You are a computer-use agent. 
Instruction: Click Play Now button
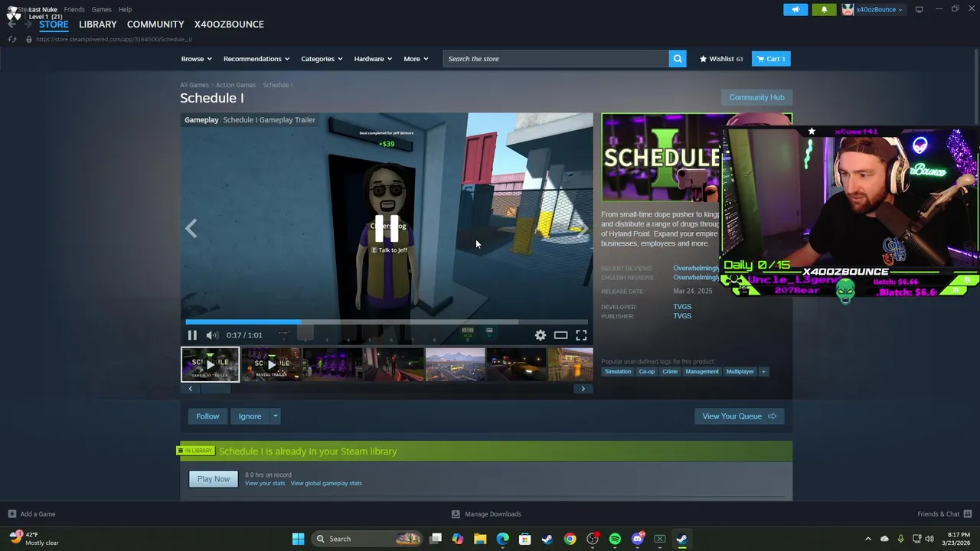coord(214,479)
